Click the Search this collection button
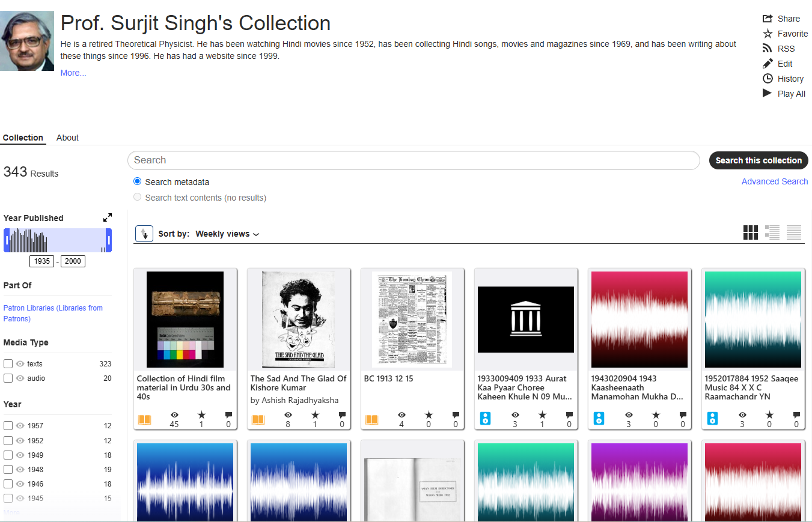The width and height of the screenshot is (812, 522). pyautogui.click(x=759, y=160)
